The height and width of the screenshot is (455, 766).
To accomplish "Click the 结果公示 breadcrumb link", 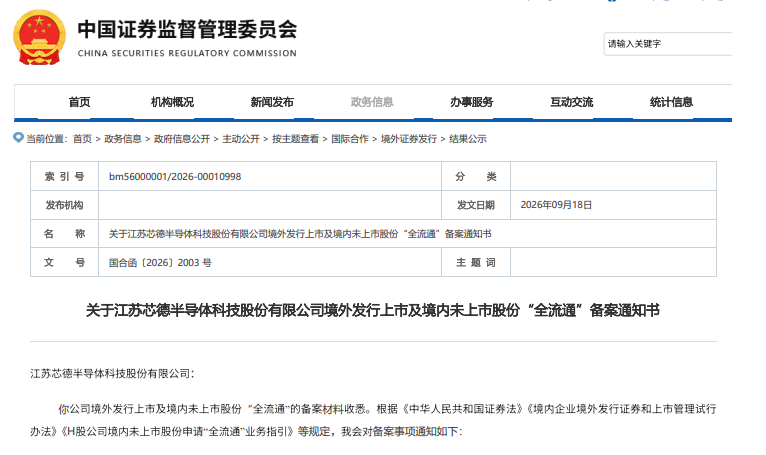I will coord(468,139).
